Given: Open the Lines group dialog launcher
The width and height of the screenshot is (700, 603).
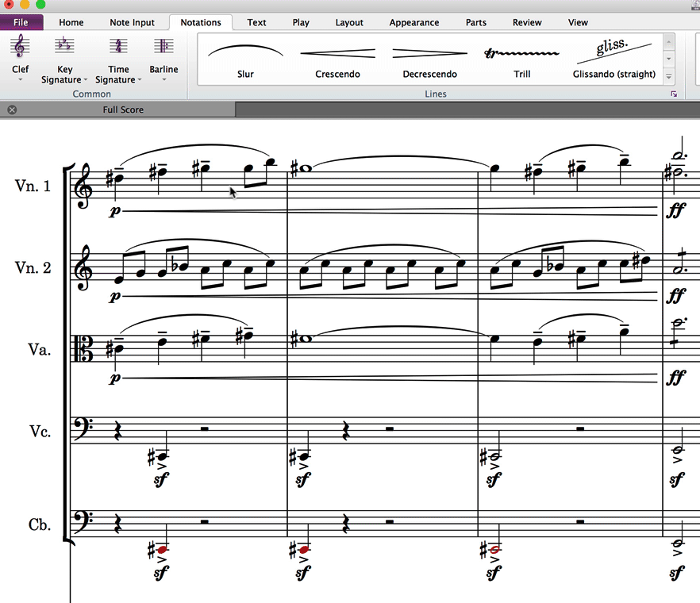Looking at the screenshot, I should 674,94.
